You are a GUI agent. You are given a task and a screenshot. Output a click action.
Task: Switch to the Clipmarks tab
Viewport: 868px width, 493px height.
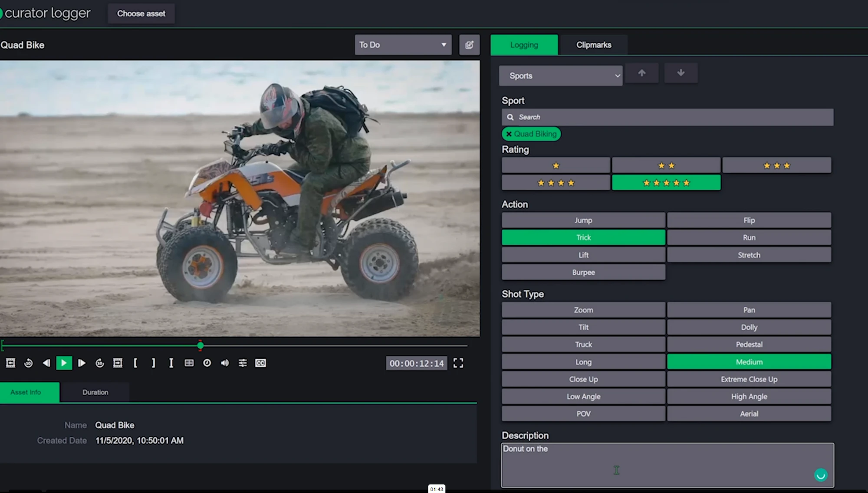(x=593, y=45)
